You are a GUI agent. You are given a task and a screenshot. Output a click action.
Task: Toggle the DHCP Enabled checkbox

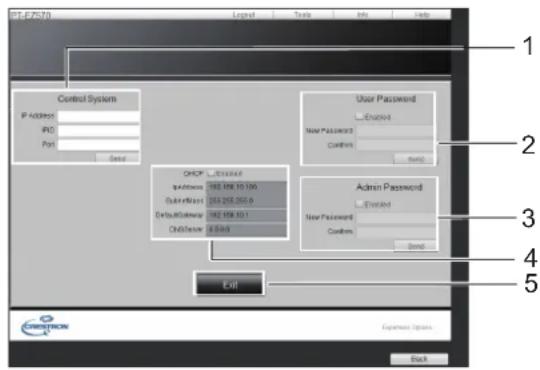click(x=211, y=173)
